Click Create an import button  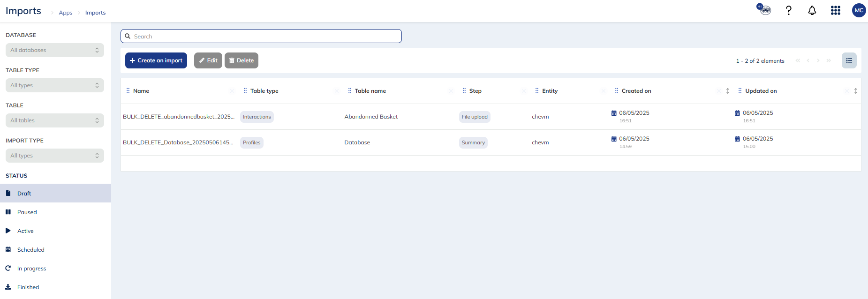tap(156, 60)
